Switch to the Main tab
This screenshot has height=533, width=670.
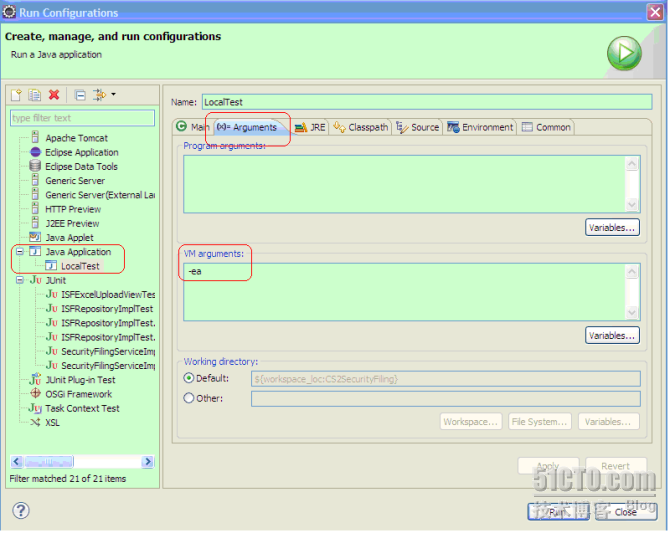193,127
